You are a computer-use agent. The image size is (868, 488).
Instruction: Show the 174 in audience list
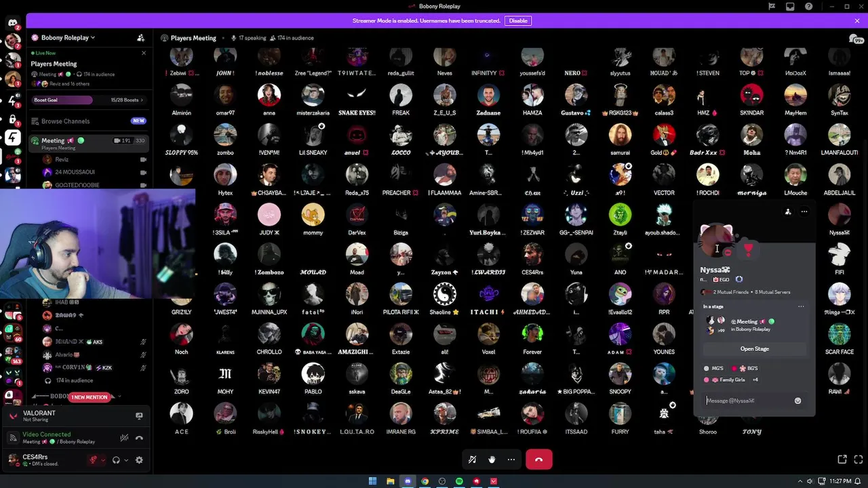tap(292, 38)
